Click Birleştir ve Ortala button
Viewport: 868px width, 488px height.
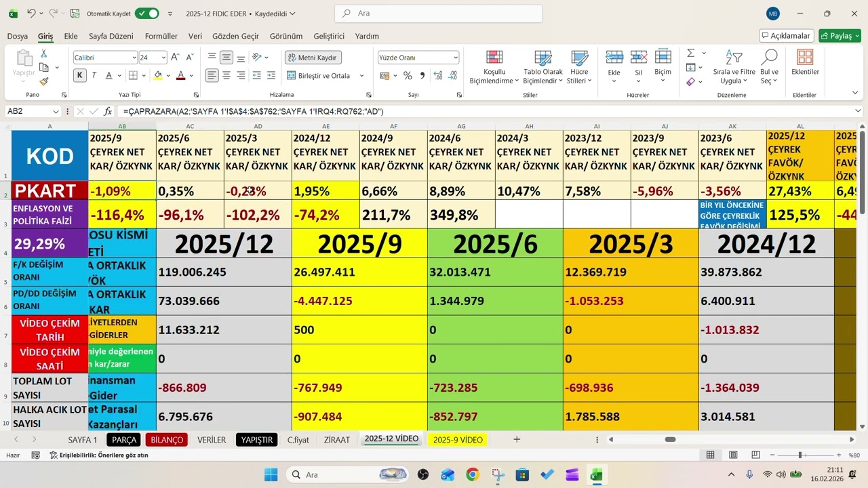click(x=319, y=76)
